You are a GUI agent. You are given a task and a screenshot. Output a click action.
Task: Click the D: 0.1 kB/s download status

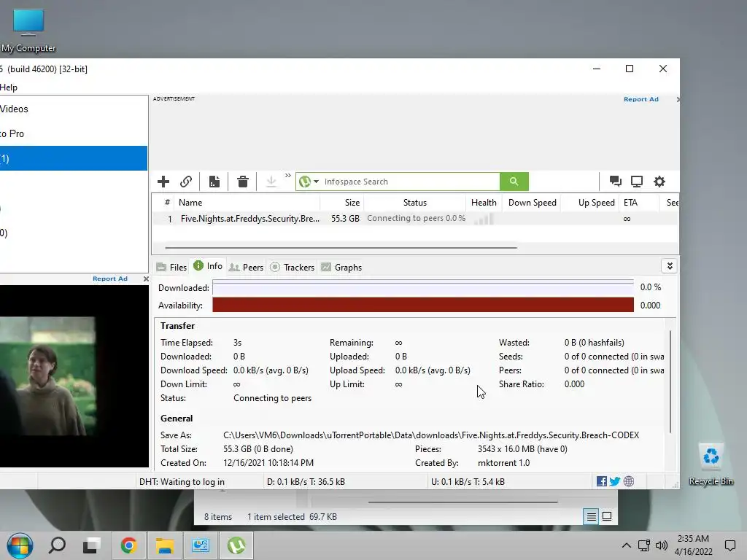pyautogui.click(x=306, y=482)
